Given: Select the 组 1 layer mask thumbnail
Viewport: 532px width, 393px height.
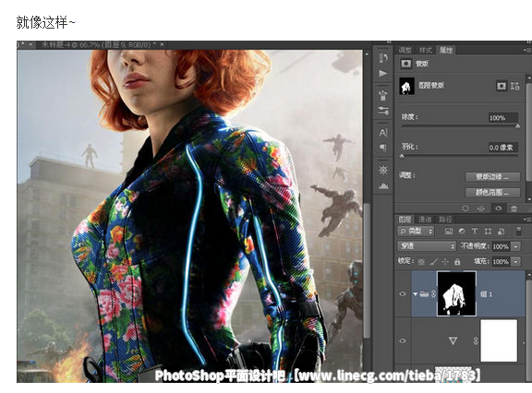Looking at the screenshot, I should 456,293.
